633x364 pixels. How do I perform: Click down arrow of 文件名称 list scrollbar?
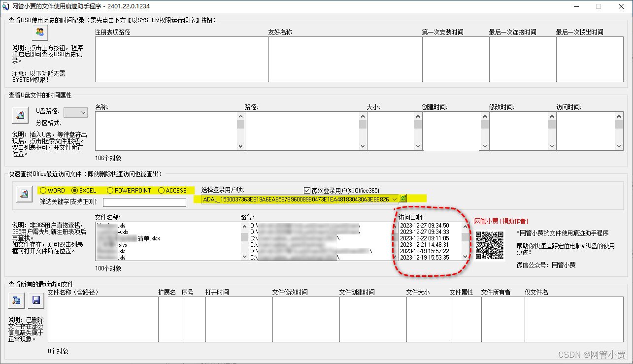tap(244, 257)
